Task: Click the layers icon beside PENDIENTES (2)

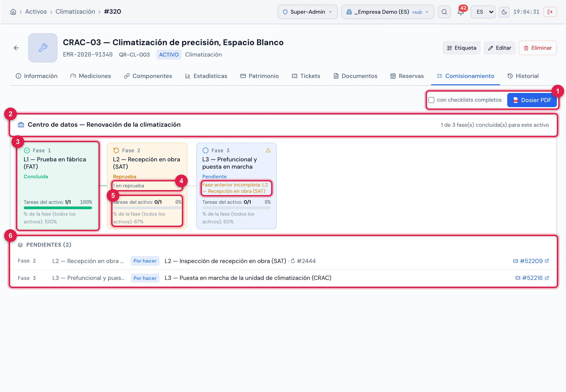Action: point(20,245)
